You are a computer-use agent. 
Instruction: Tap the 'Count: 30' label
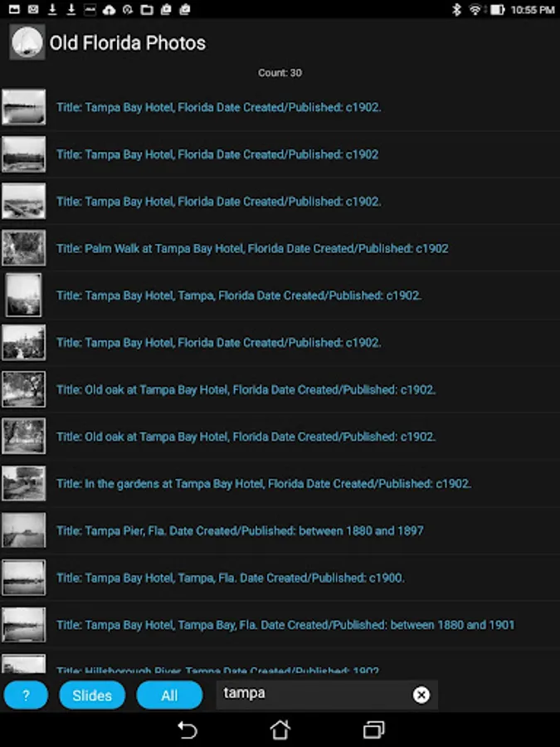pos(280,73)
